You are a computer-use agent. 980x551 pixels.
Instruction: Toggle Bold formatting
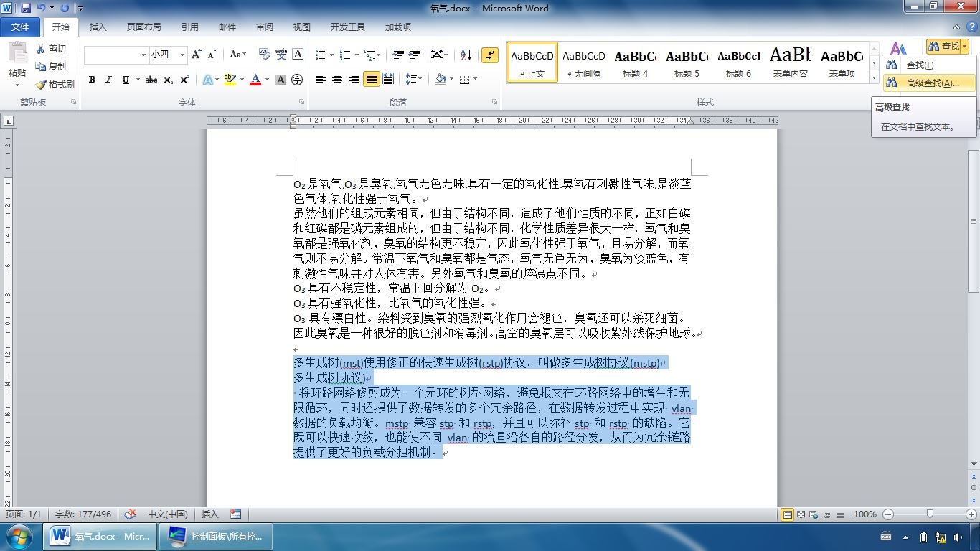pos(92,80)
